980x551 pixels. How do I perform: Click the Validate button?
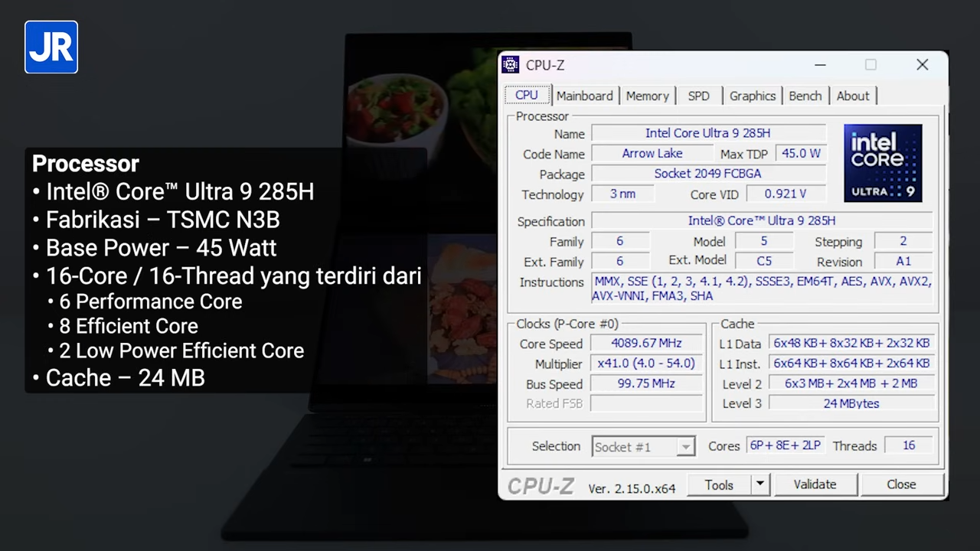(x=815, y=484)
